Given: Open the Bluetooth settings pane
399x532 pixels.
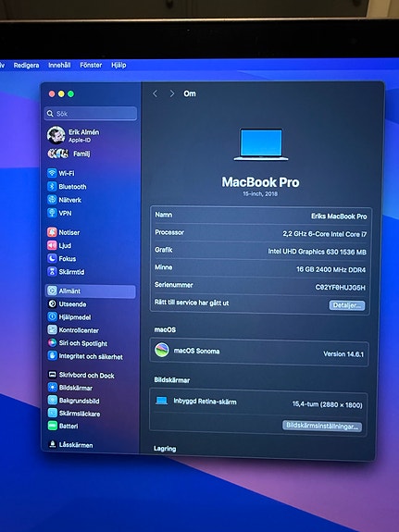Looking at the screenshot, I should 67,187.
